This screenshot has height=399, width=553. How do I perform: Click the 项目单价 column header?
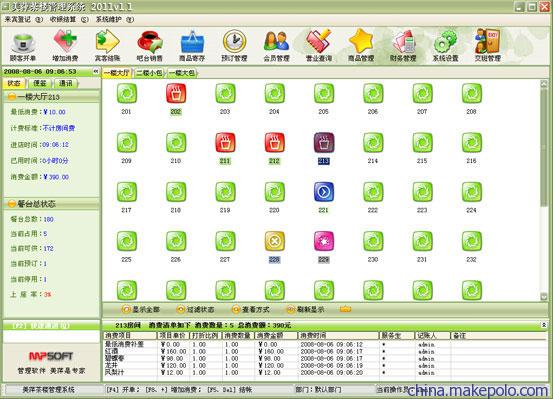[173, 335]
